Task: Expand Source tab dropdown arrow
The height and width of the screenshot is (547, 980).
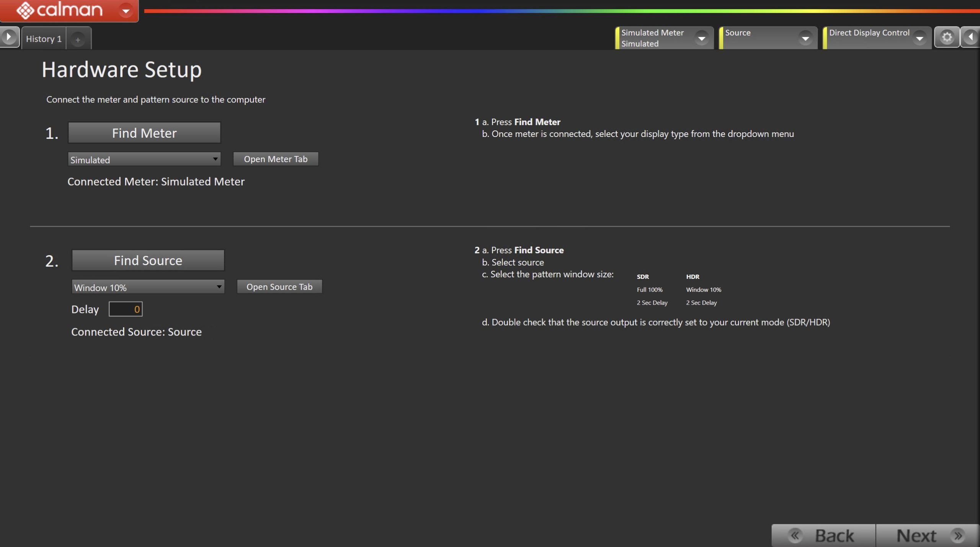Action: (x=805, y=38)
